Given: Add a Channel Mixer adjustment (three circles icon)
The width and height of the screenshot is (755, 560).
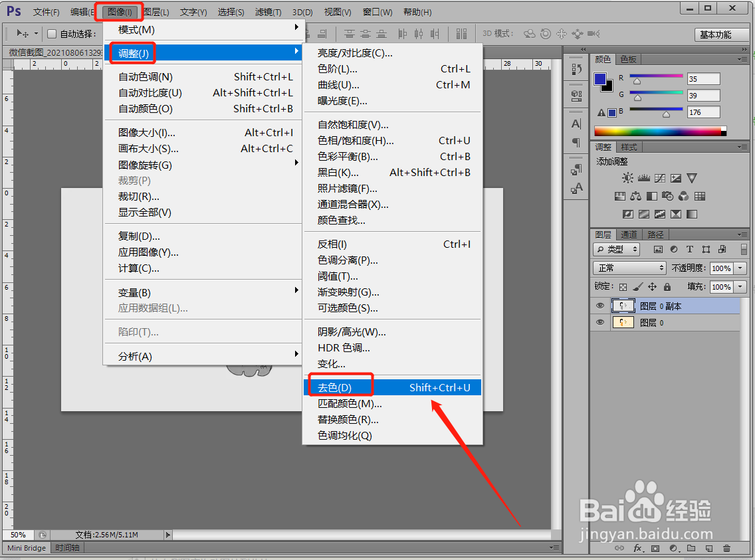Looking at the screenshot, I should point(683,196).
